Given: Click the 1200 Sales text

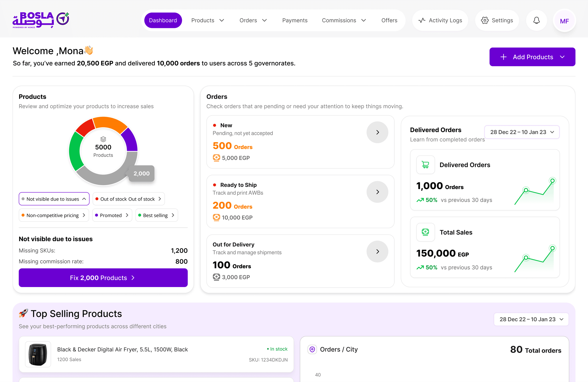Looking at the screenshot, I should [x=69, y=359].
